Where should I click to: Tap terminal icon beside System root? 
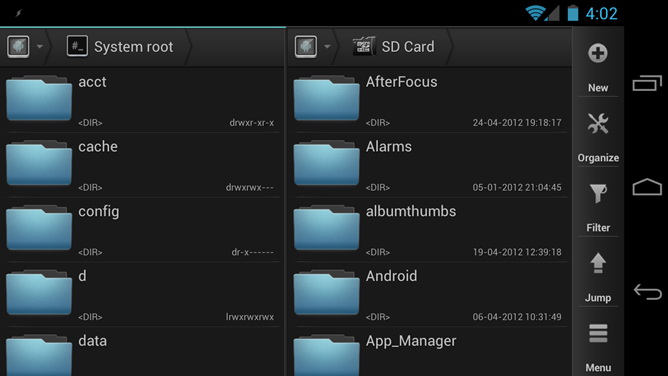coord(77,46)
